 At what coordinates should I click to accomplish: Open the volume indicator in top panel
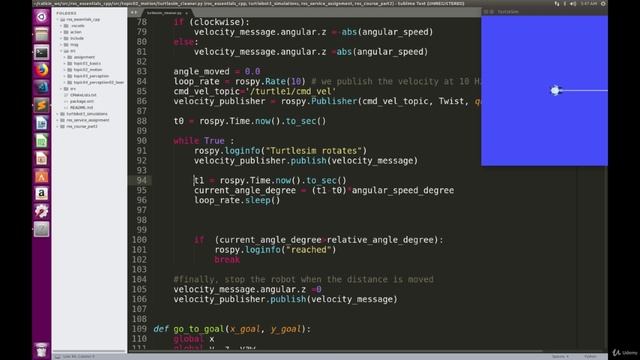573,4
